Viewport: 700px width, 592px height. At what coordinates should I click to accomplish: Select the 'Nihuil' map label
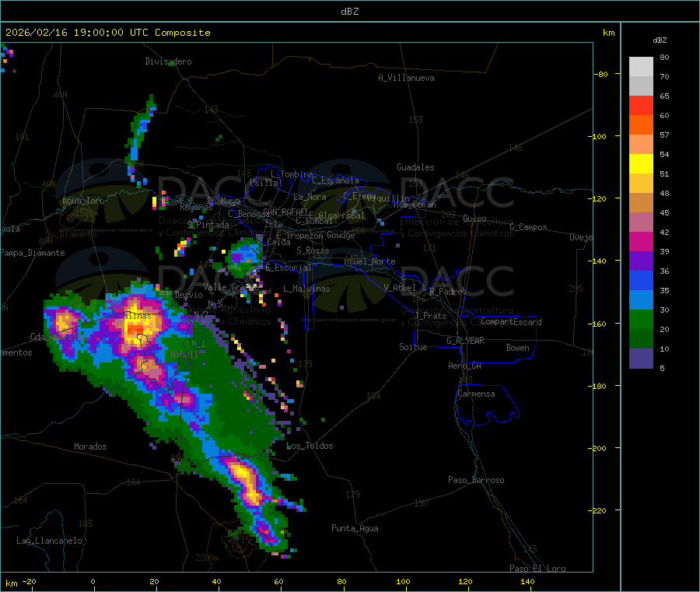(x=184, y=355)
